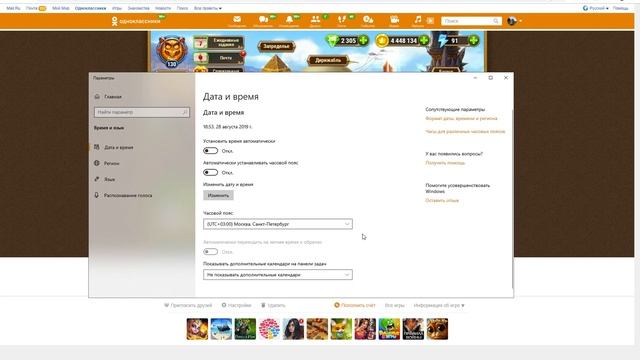Click the home icon beside Главная
The height and width of the screenshot is (360, 640).
click(97, 97)
